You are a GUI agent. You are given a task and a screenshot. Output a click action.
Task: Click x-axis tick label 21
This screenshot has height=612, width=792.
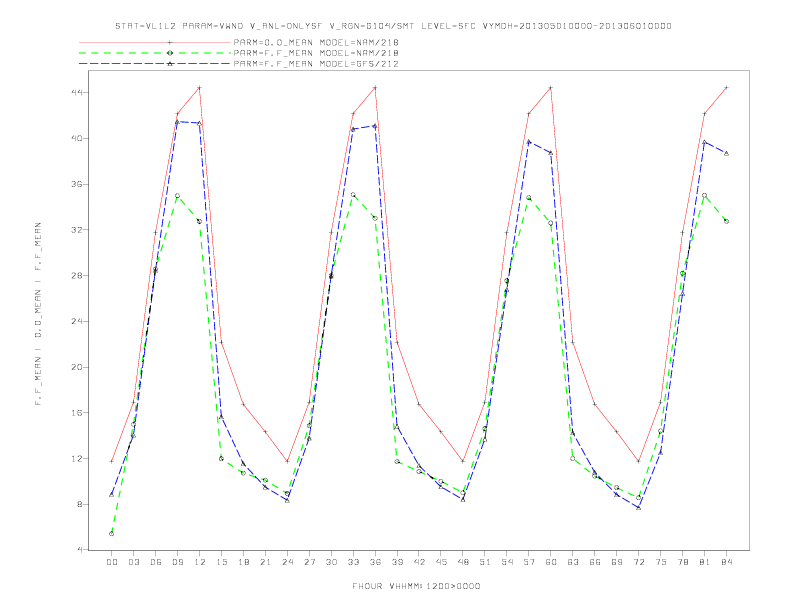265,562
